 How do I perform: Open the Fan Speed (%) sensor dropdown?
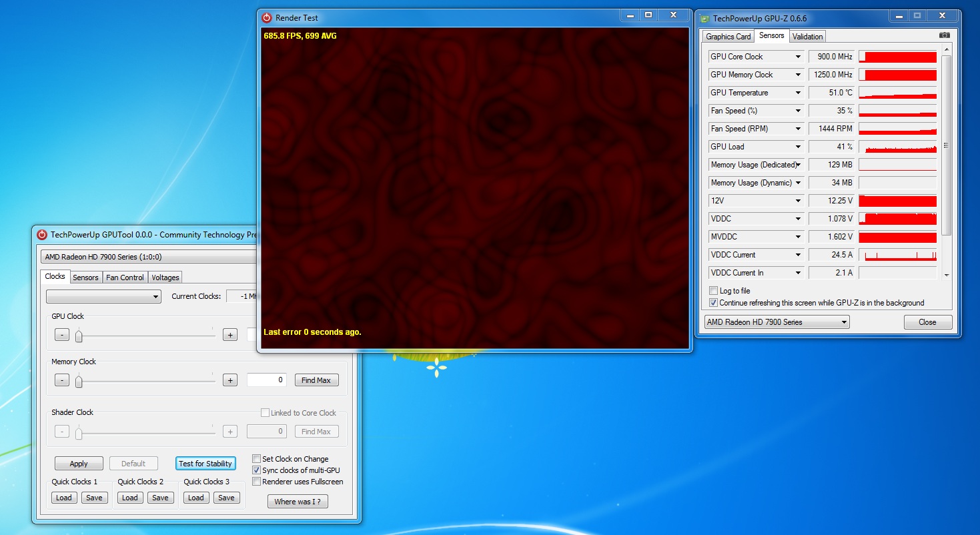click(x=798, y=111)
